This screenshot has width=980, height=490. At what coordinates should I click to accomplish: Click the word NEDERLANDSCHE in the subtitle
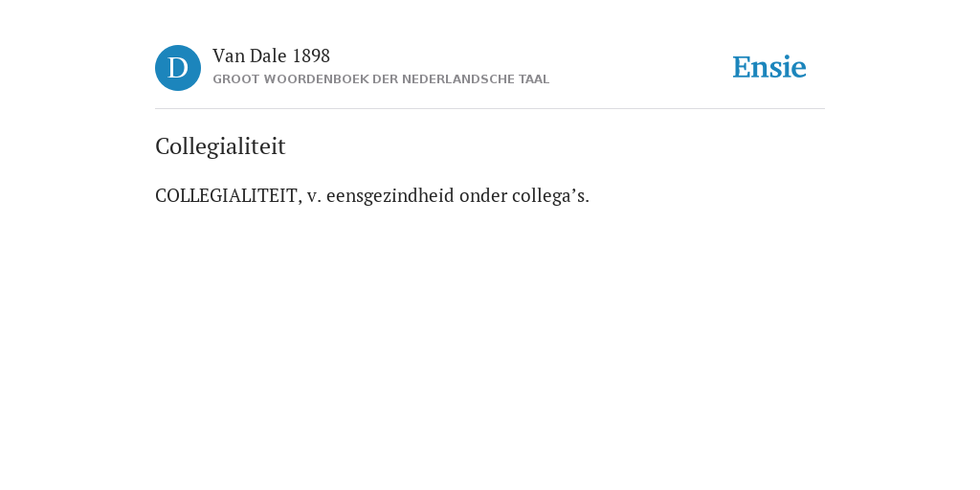450,79
